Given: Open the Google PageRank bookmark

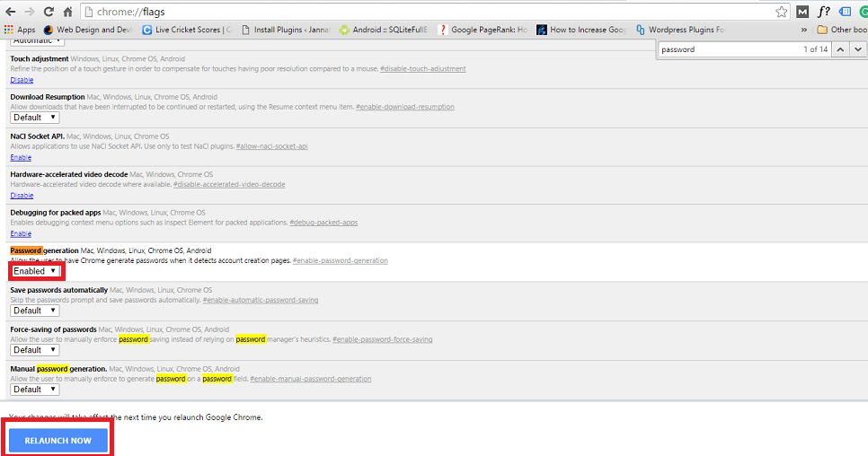Looking at the screenshot, I should 483,30.
